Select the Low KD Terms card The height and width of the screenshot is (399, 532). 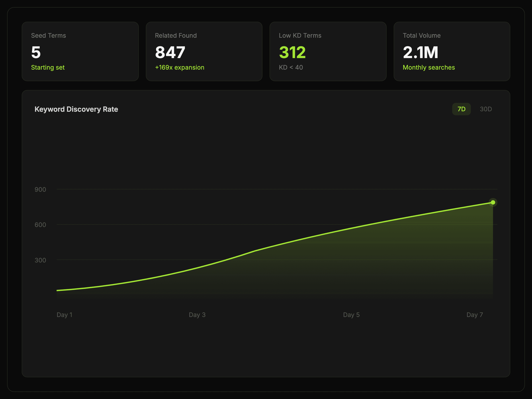pyautogui.click(x=328, y=51)
